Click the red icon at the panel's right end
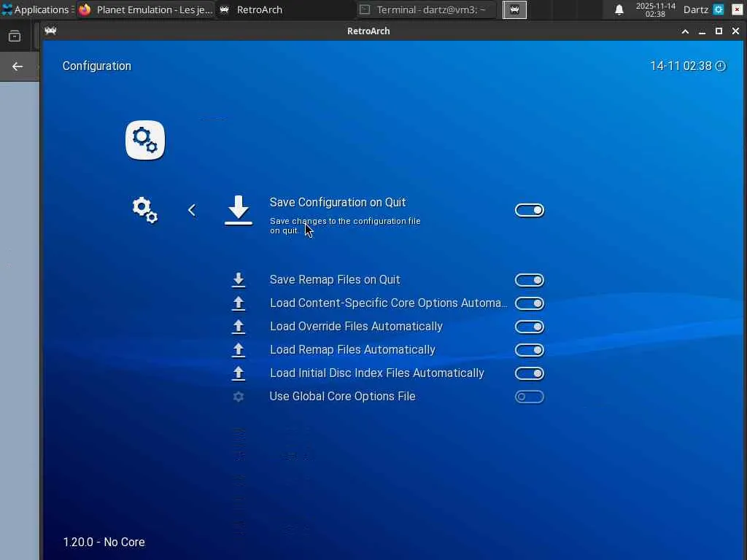 tap(737, 9)
